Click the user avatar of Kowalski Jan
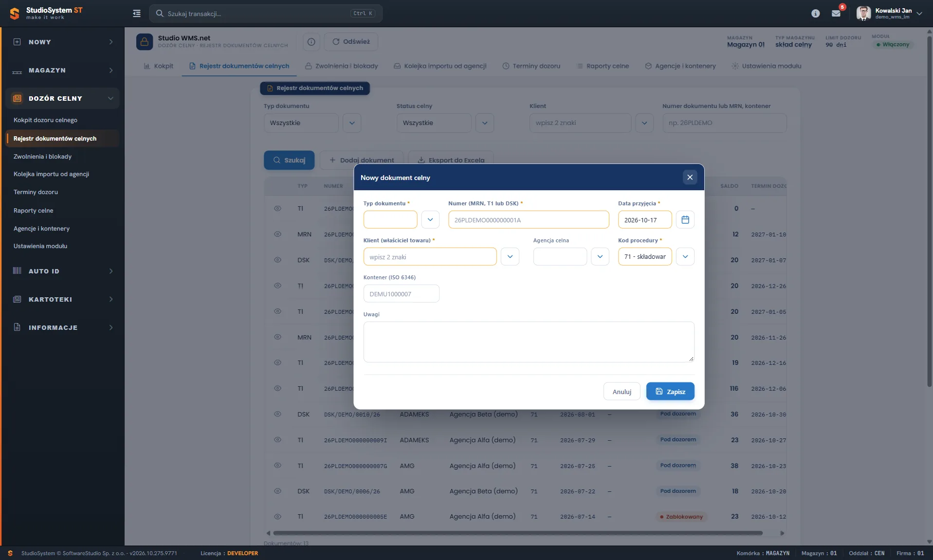The width and height of the screenshot is (933, 560). tap(863, 14)
